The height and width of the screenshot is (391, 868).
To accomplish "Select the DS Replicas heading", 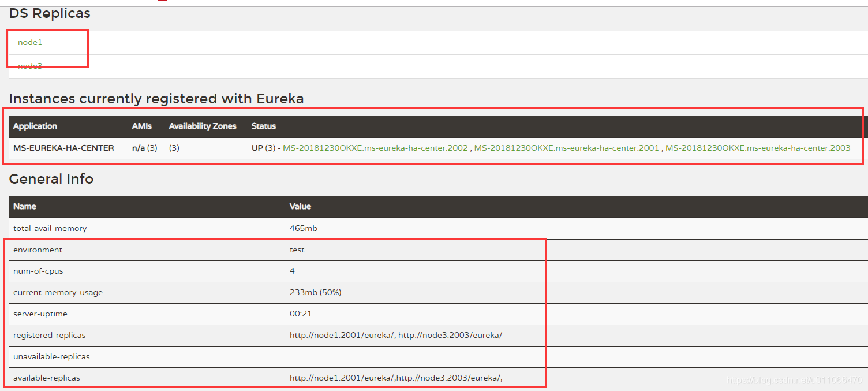I will tap(50, 13).
